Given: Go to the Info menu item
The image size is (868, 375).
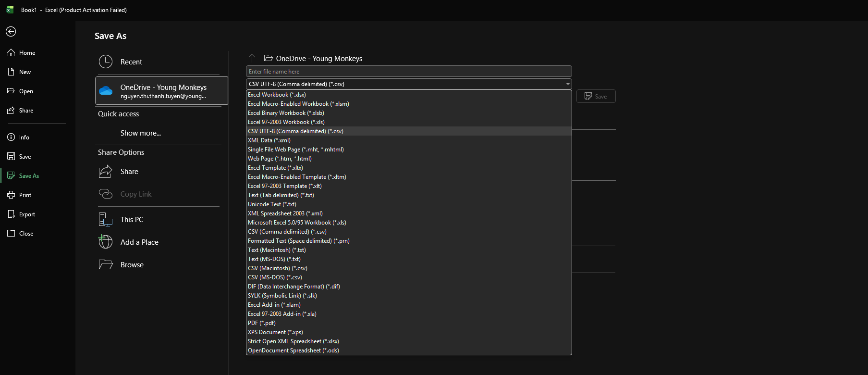Looking at the screenshot, I should click(24, 137).
